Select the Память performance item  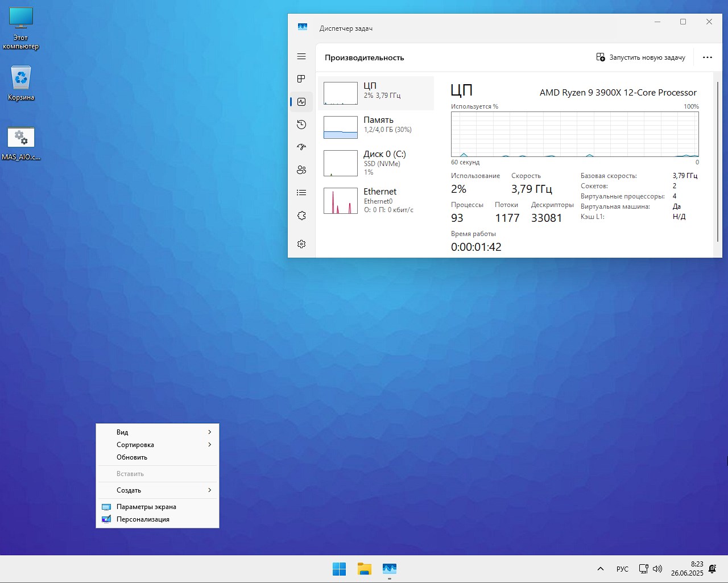click(376, 127)
